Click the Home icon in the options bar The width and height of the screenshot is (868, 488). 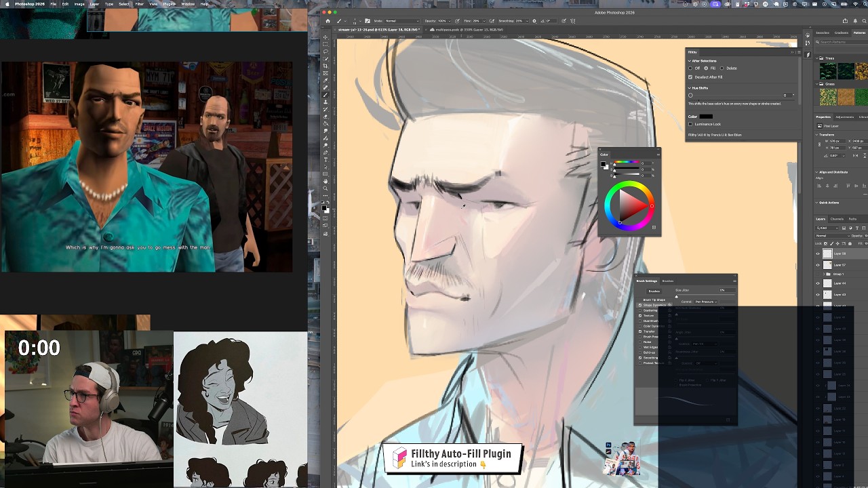click(326, 21)
